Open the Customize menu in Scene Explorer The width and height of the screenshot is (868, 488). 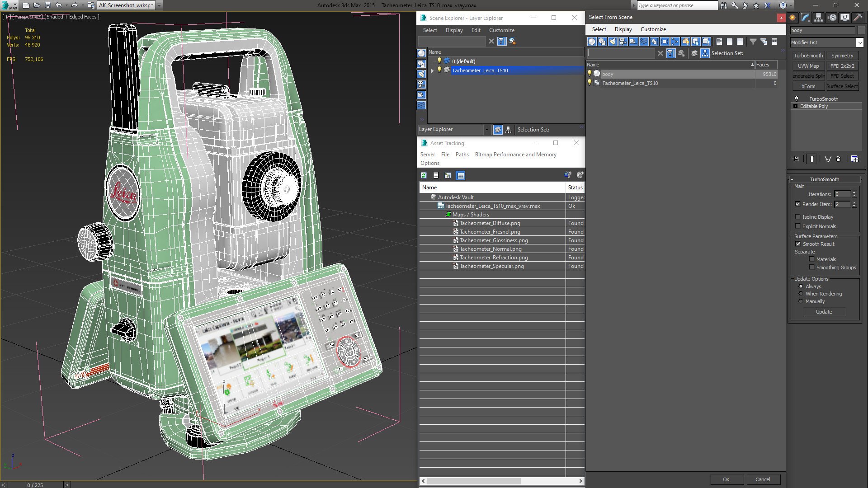(501, 30)
